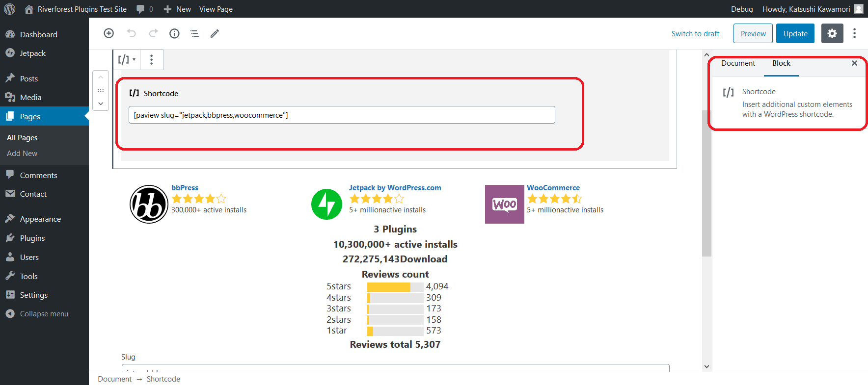
Task: Open the editor more options menu
Action: point(854,33)
